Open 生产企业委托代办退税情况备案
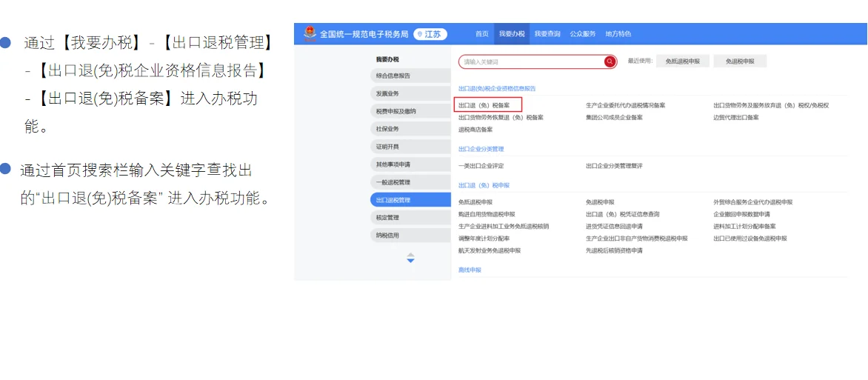The image size is (868, 380). click(626, 104)
